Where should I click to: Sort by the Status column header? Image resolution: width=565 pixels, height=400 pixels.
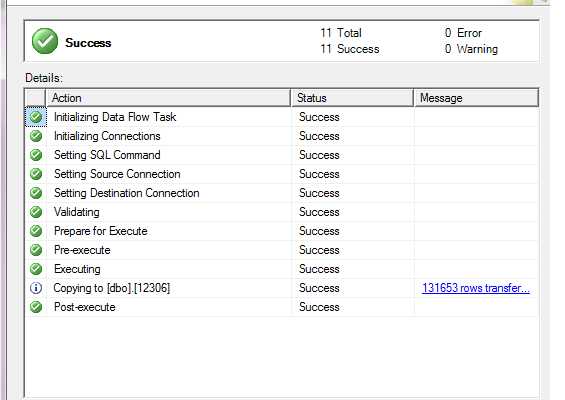click(352, 98)
